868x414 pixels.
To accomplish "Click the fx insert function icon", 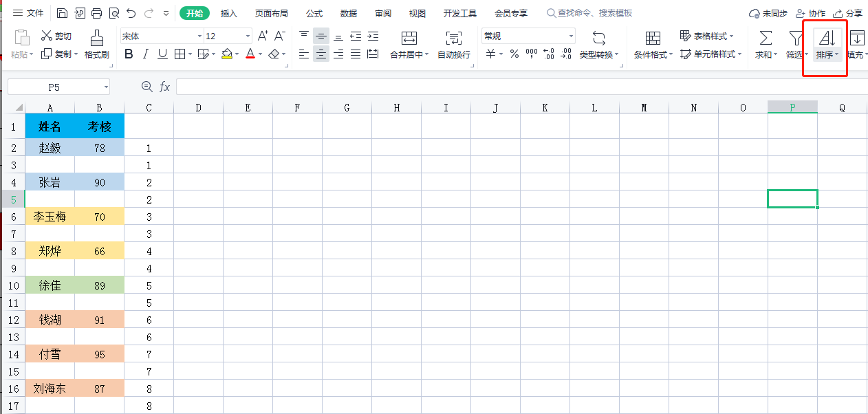I will click(x=164, y=87).
